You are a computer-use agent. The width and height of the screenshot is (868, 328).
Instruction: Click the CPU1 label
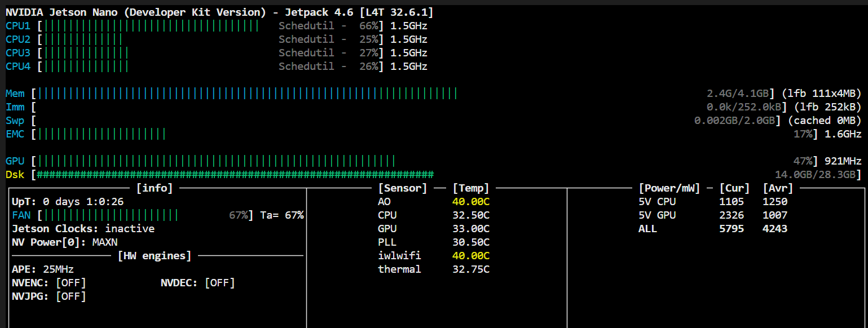click(x=18, y=26)
